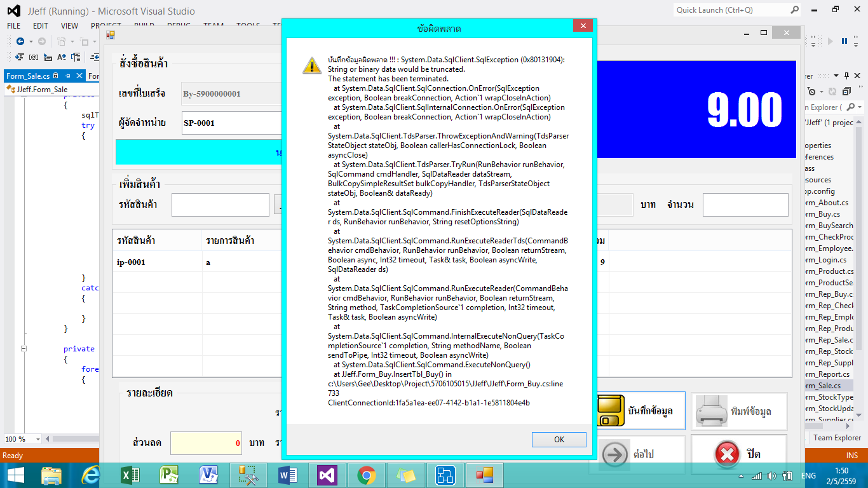868x488 pixels.
Task: Click Pending Changes Filter clock icon
Action: point(811,91)
